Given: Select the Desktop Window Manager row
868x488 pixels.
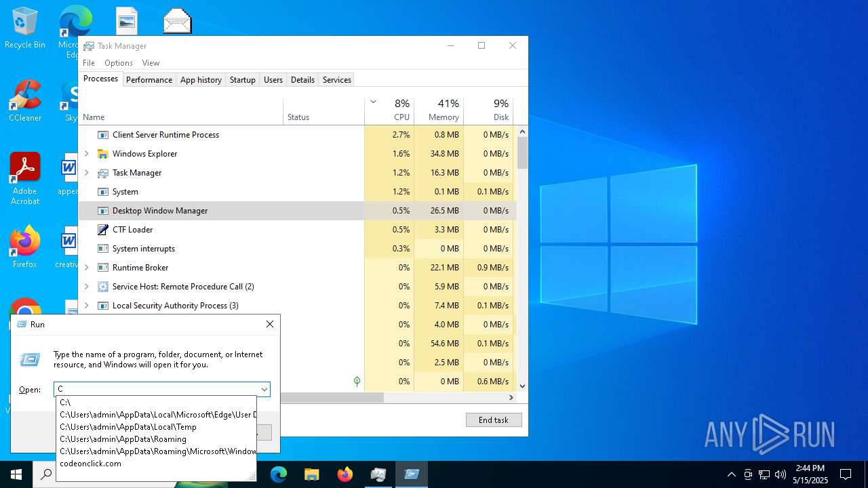Looking at the screenshot, I should coord(297,211).
